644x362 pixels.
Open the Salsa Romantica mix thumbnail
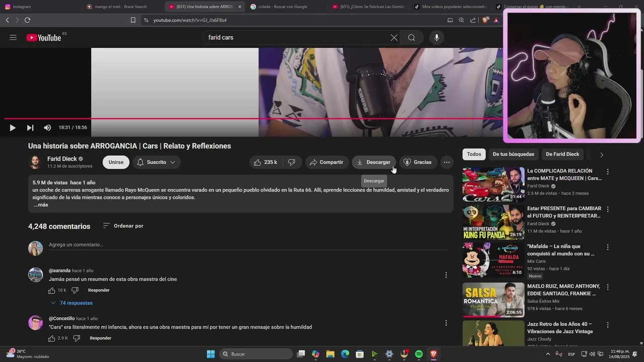pyautogui.click(x=493, y=300)
